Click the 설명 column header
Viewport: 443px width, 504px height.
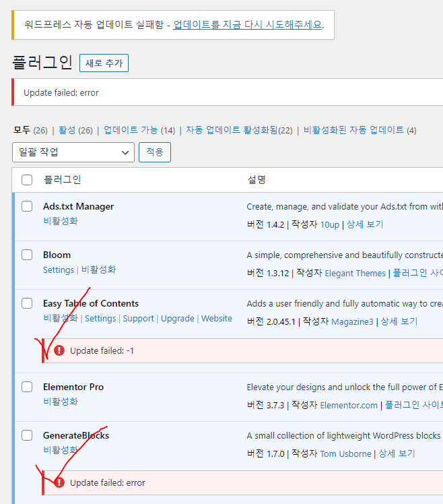coord(257,180)
